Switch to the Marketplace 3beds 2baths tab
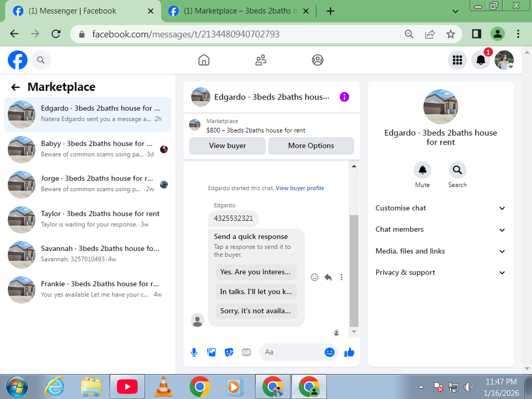The height and width of the screenshot is (399, 532). pyautogui.click(x=237, y=11)
